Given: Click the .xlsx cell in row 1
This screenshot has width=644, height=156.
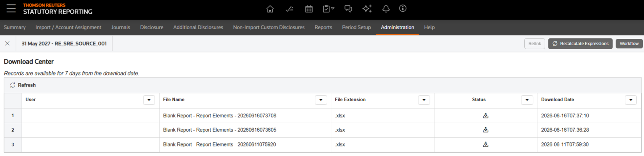Looking at the screenshot, I should coord(382,116).
